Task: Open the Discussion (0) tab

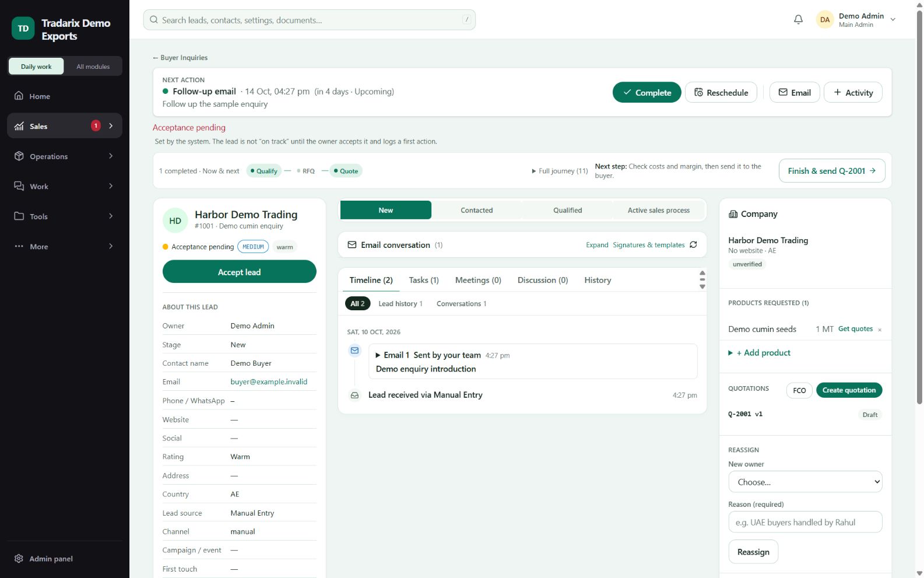Action: tap(543, 280)
